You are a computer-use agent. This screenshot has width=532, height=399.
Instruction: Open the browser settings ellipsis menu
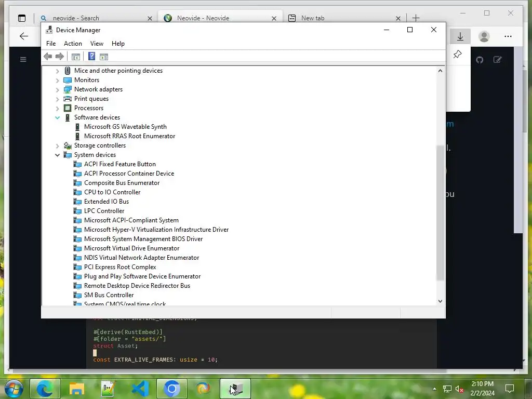pos(508,36)
